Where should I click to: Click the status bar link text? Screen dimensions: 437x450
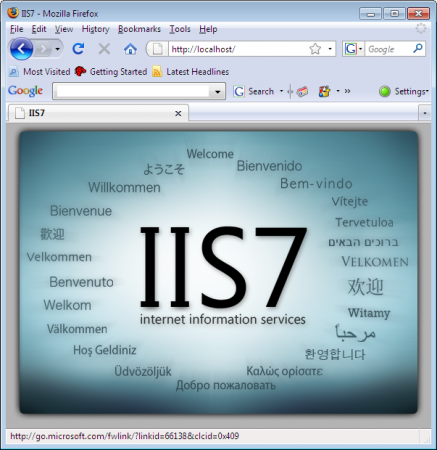pyautogui.click(x=124, y=436)
